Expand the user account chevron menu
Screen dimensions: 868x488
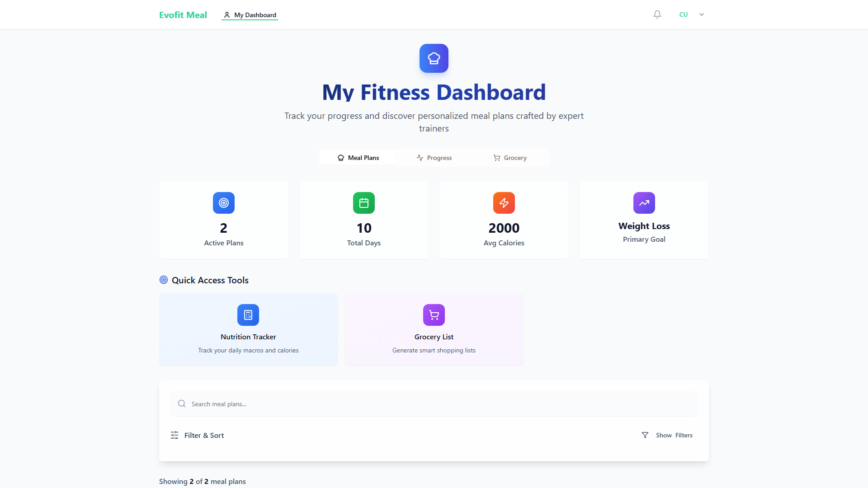click(x=702, y=14)
